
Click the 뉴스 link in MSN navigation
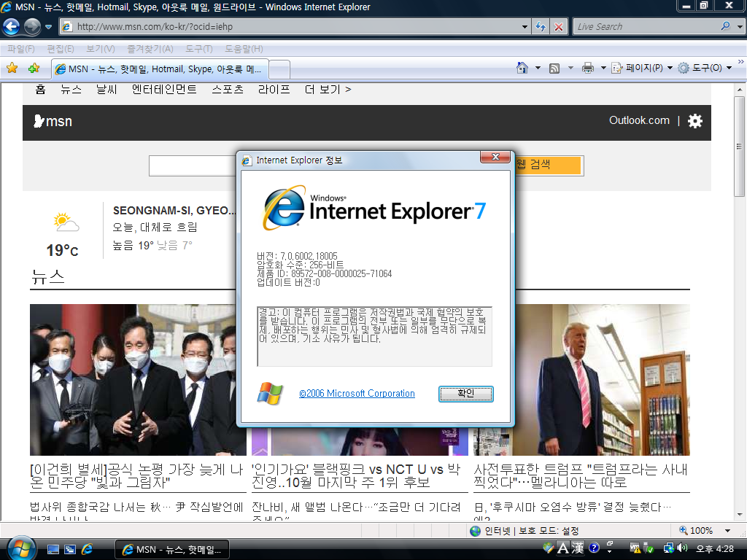coord(71,89)
